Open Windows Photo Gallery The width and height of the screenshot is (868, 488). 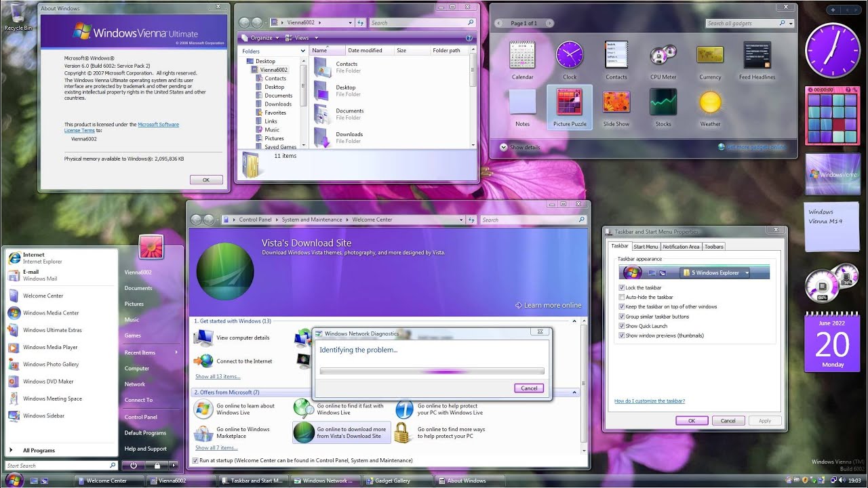tap(61, 364)
